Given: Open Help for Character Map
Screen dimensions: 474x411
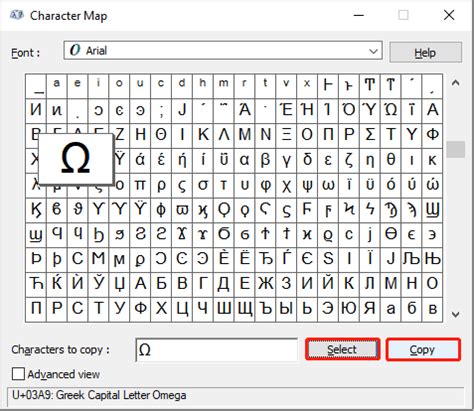Looking at the screenshot, I should [426, 52].
